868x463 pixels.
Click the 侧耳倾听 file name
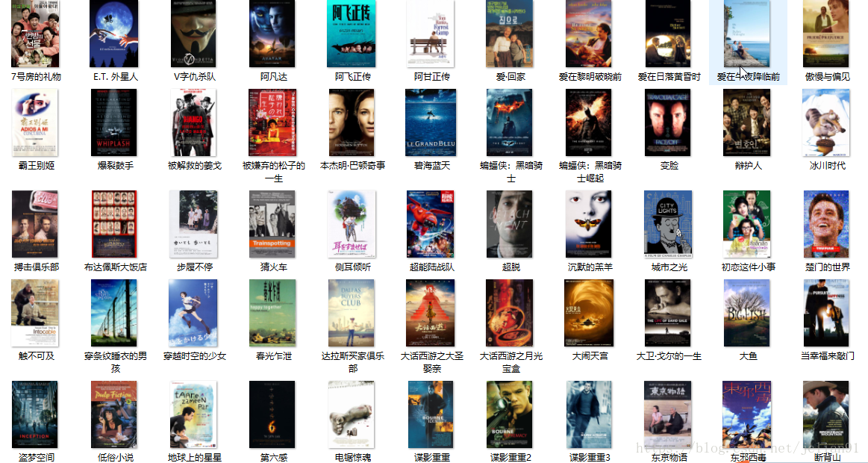point(353,267)
